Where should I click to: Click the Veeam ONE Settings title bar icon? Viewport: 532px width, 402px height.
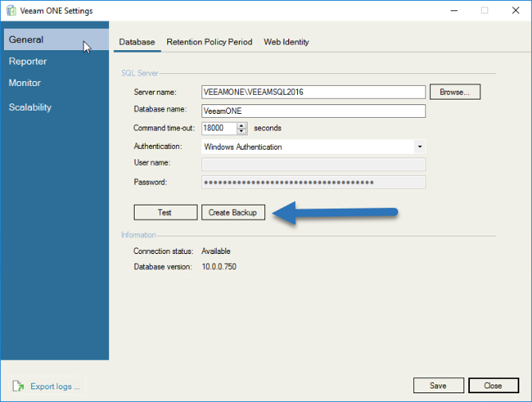point(11,10)
